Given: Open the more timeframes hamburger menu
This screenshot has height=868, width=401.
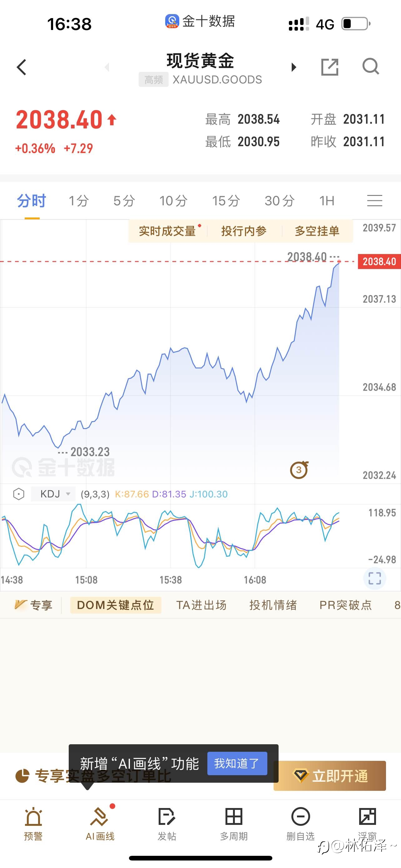Looking at the screenshot, I should pyautogui.click(x=374, y=201).
